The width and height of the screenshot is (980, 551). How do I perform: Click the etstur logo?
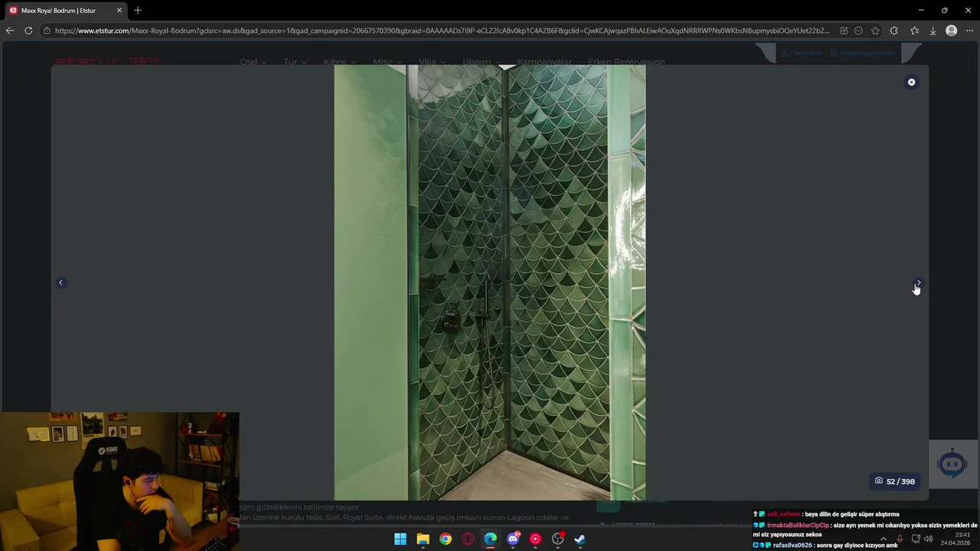[106, 60]
